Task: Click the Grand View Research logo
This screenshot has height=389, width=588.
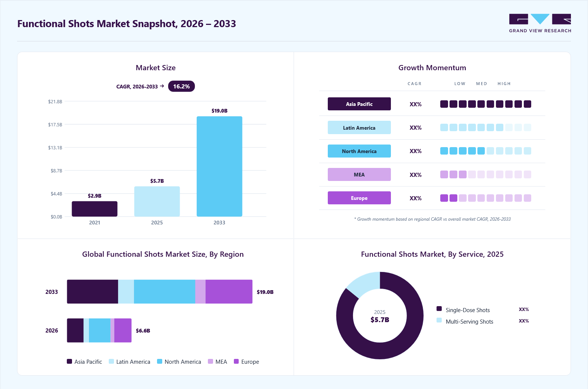Action: pos(540,23)
